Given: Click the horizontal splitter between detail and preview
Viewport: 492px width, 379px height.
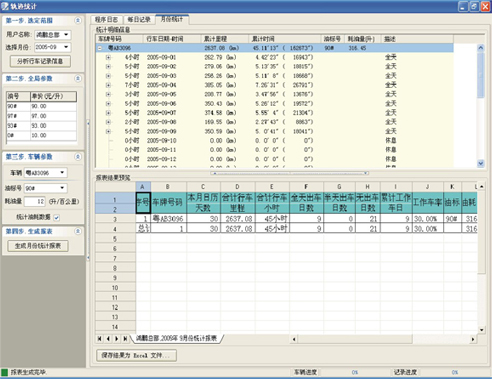Looking at the screenshot, I should click(x=289, y=173).
